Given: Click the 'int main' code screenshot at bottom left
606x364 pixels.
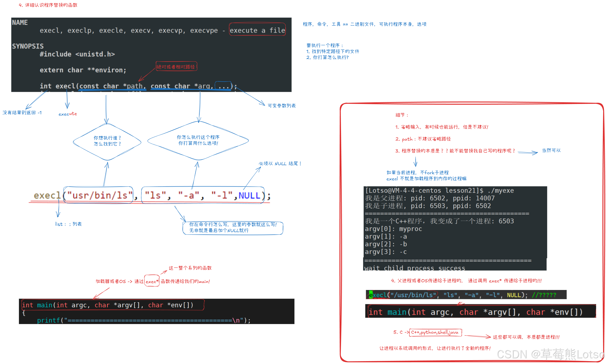Looking at the screenshot, I should 156,311.
